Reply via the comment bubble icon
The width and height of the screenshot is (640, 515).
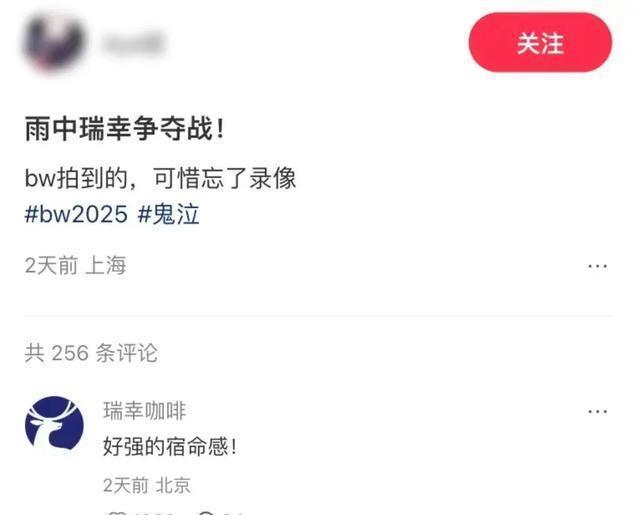click(x=207, y=513)
